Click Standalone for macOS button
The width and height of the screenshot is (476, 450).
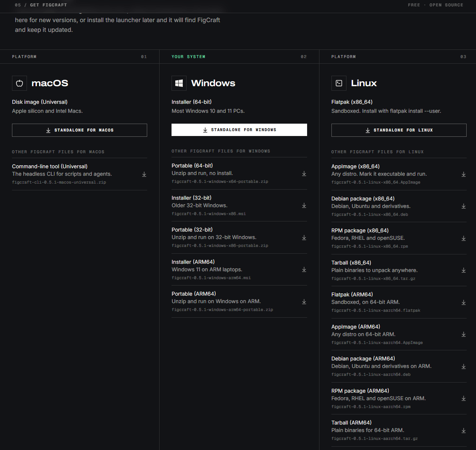coord(79,130)
